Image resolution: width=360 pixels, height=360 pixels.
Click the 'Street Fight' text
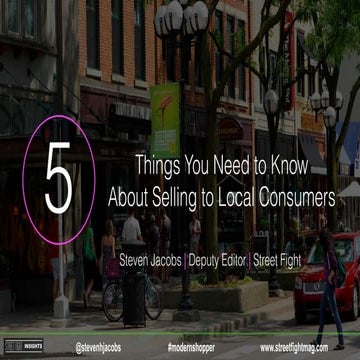tap(277, 261)
